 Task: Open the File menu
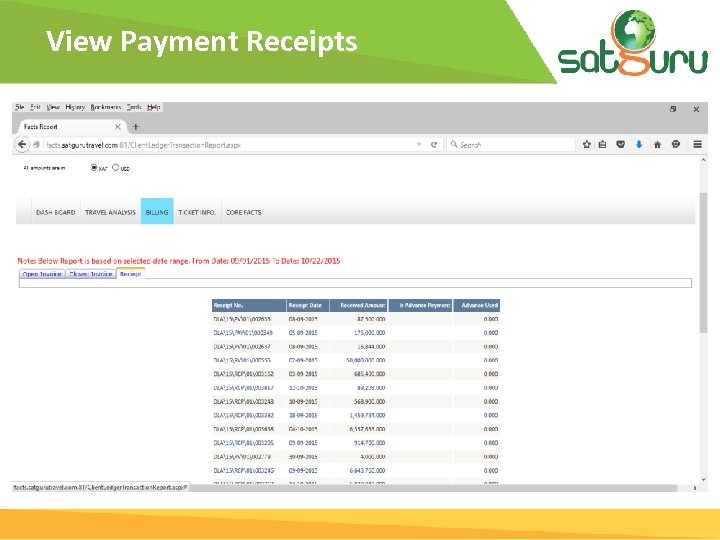click(19, 107)
